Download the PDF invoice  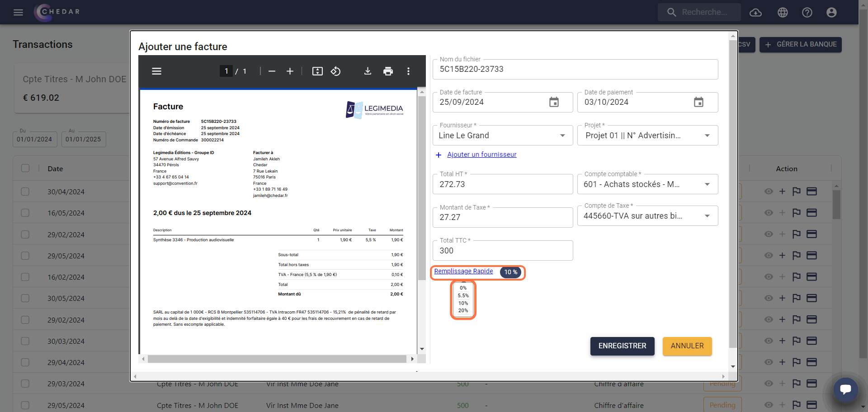pos(368,71)
